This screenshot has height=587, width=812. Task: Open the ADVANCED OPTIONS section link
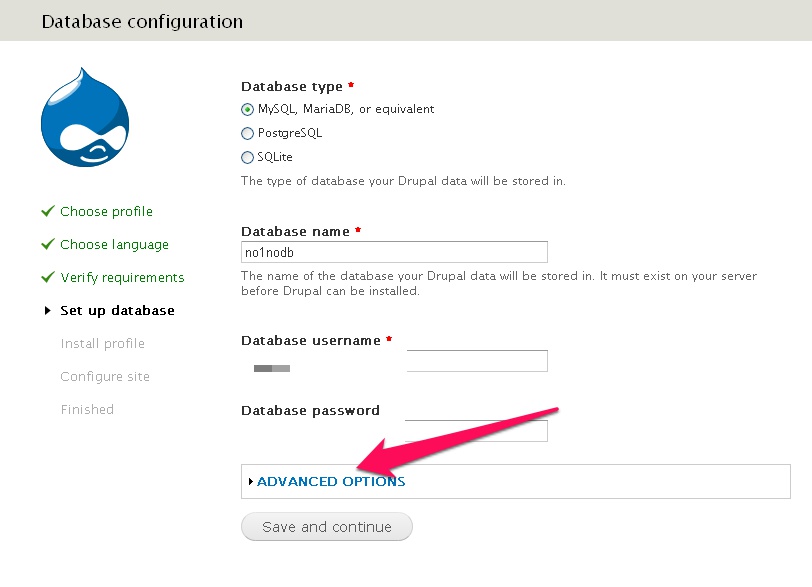[x=331, y=482]
